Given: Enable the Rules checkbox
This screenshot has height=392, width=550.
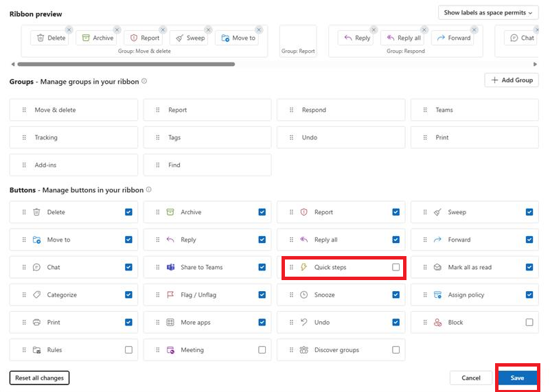Looking at the screenshot, I should pos(128,350).
